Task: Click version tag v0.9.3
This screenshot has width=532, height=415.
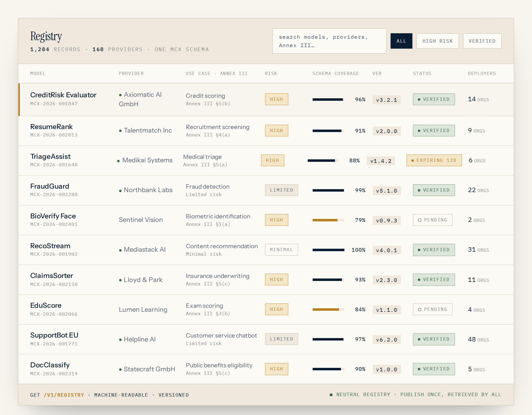Action: point(387,220)
